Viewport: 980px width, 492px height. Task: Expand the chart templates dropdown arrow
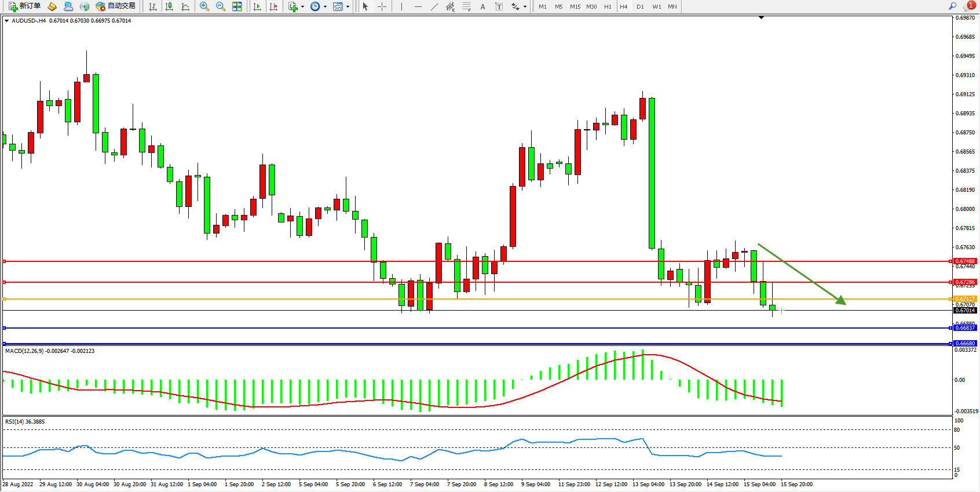coord(348,7)
